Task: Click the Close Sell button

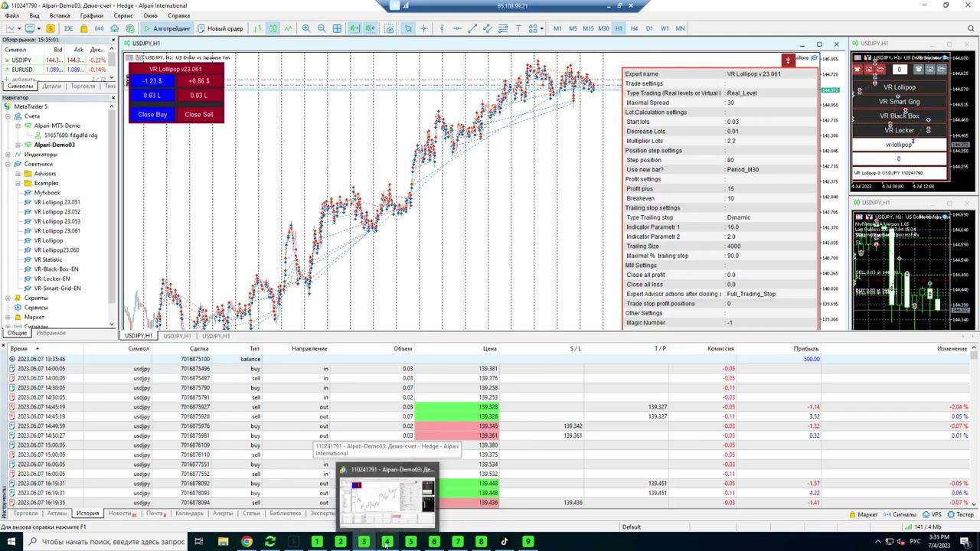Action: (x=199, y=115)
